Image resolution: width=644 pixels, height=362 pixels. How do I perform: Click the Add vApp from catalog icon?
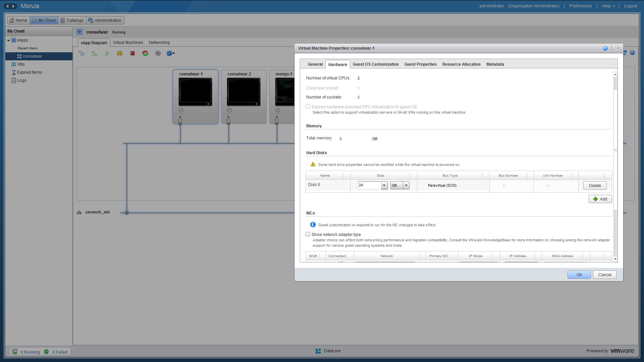click(82, 53)
